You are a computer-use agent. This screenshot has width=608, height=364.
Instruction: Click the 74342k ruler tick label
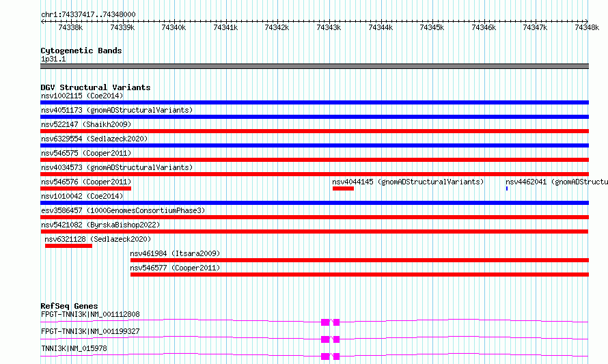tap(277, 27)
